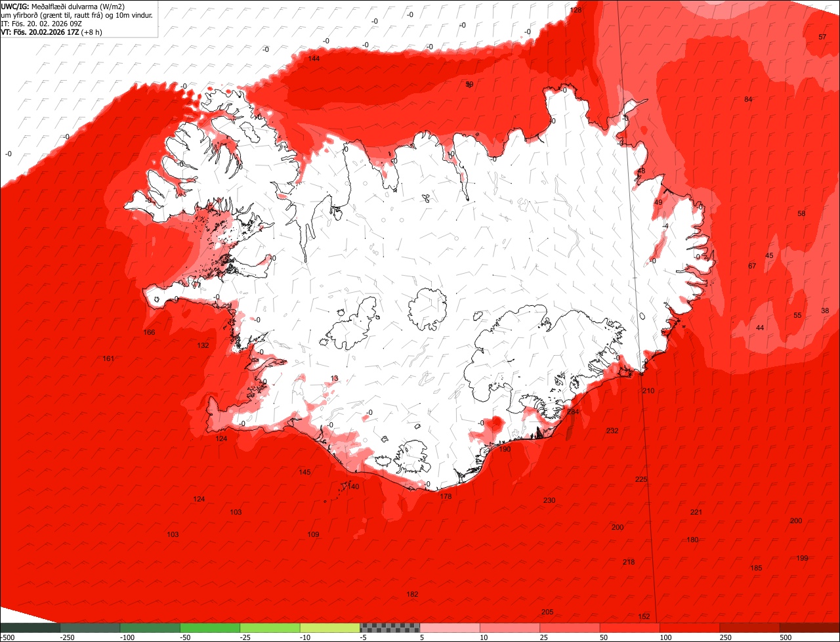Click the legend swatch between 250 and 500
The width and height of the screenshot is (840, 642).
click(749, 628)
